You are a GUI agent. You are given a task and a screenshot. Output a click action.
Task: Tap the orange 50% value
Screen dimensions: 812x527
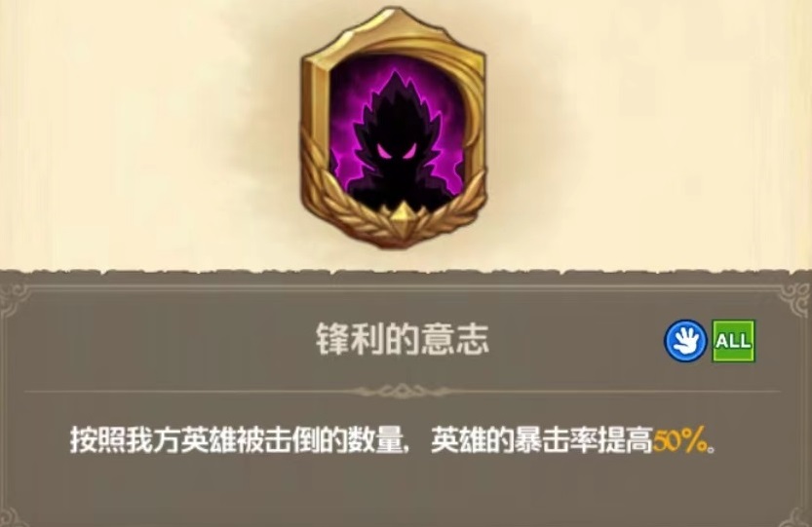[680, 441]
